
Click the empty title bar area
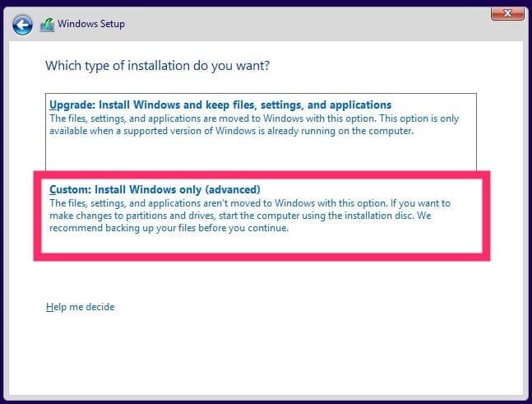point(312,25)
